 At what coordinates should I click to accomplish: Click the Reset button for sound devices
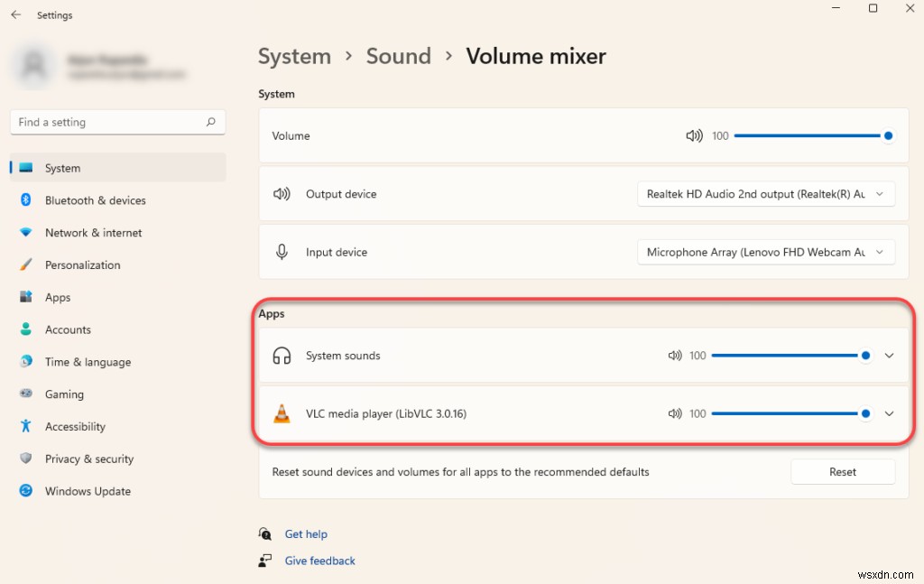(842, 471)
